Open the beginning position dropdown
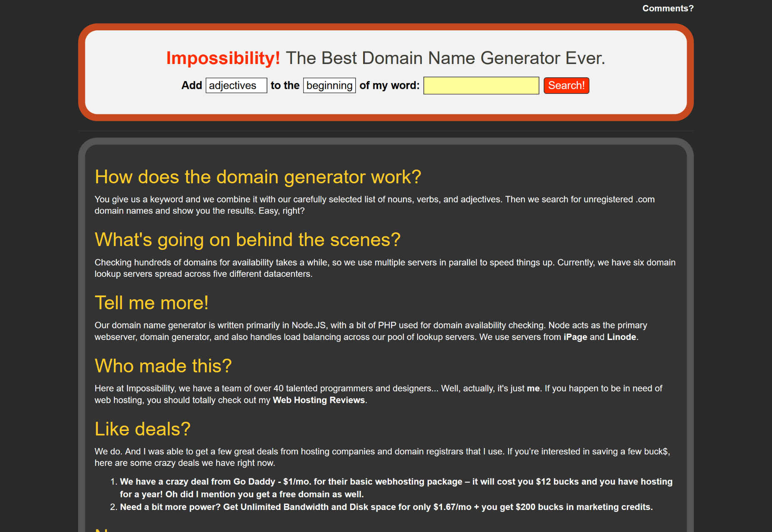 point(329,86)
